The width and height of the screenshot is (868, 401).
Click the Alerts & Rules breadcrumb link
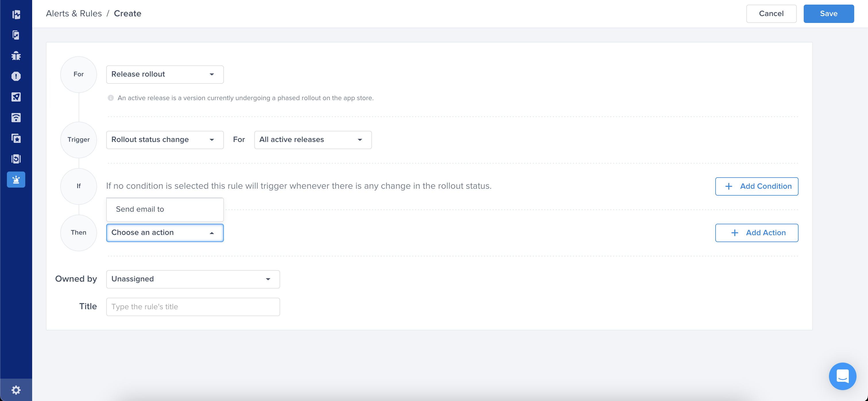tap(73, 13)
